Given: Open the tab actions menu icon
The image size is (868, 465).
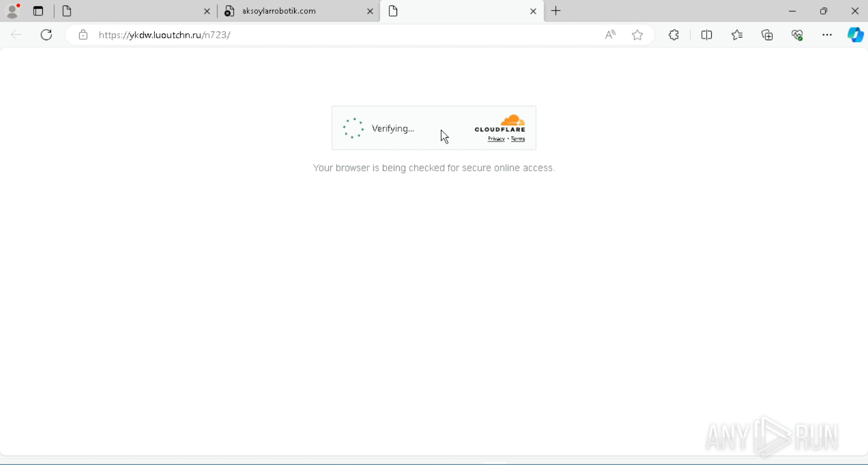Looking at the screenshot, I should coord(38,11).
